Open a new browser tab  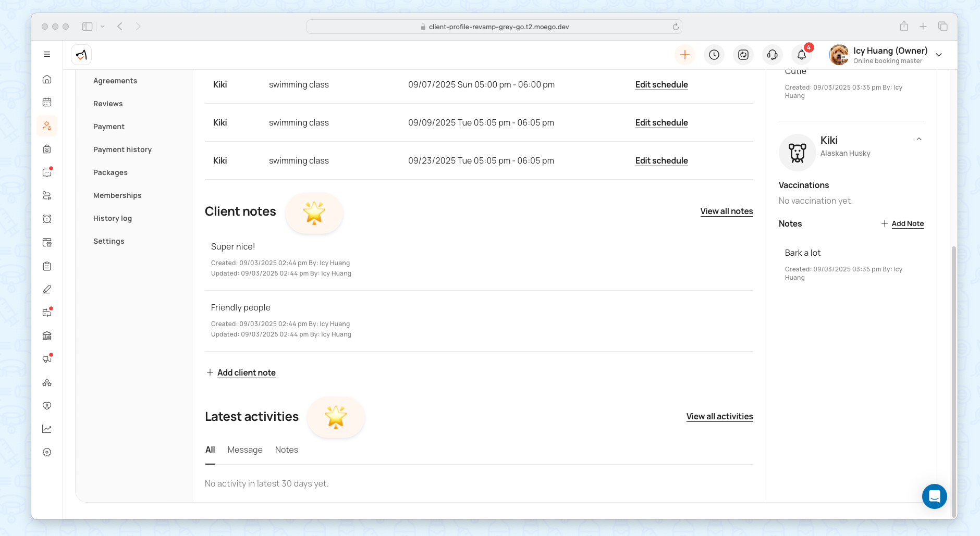tap(923, 27)
